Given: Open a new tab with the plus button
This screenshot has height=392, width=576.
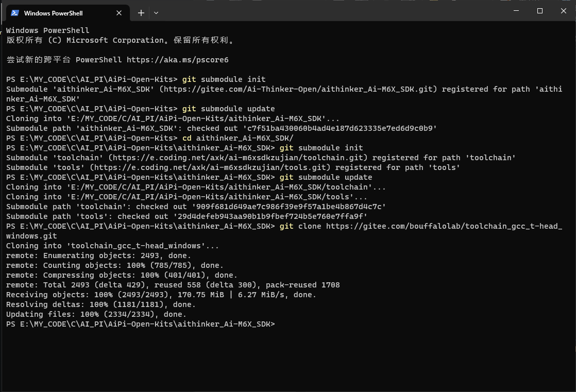Looking at the screenshot, I should click(141, 13).
